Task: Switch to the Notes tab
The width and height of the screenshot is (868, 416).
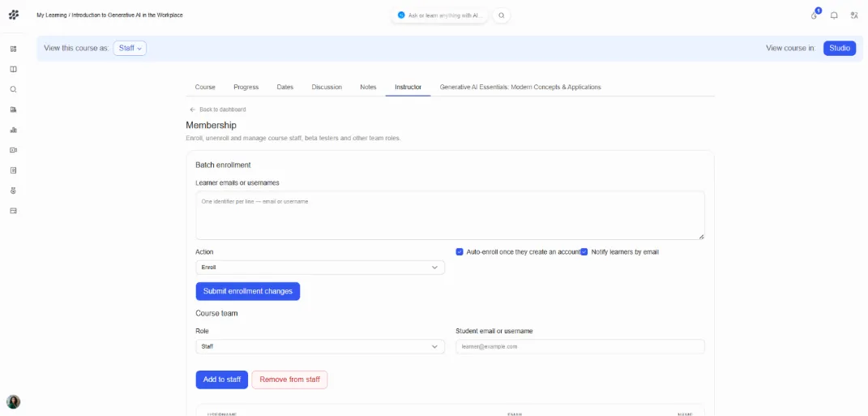Action: pos(368,87)
